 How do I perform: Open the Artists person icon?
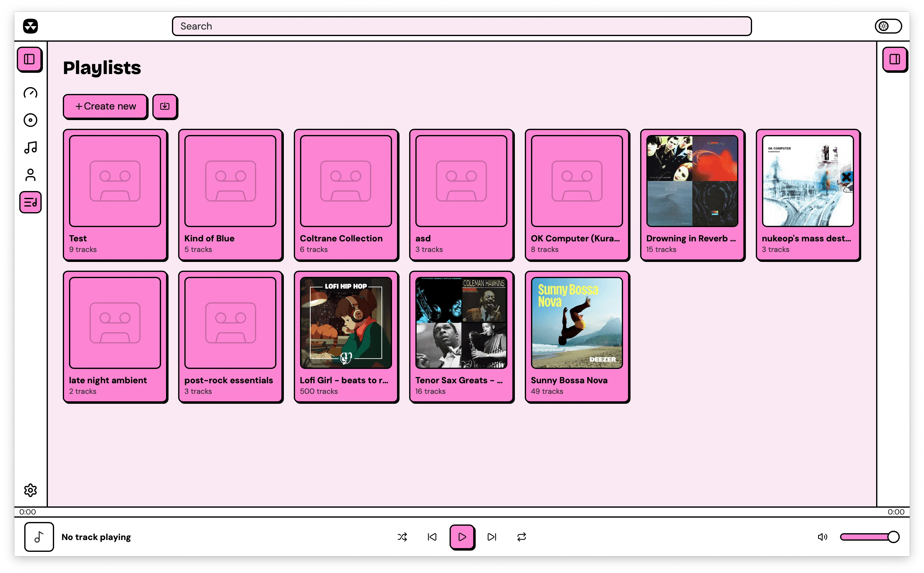pos(30,175)
